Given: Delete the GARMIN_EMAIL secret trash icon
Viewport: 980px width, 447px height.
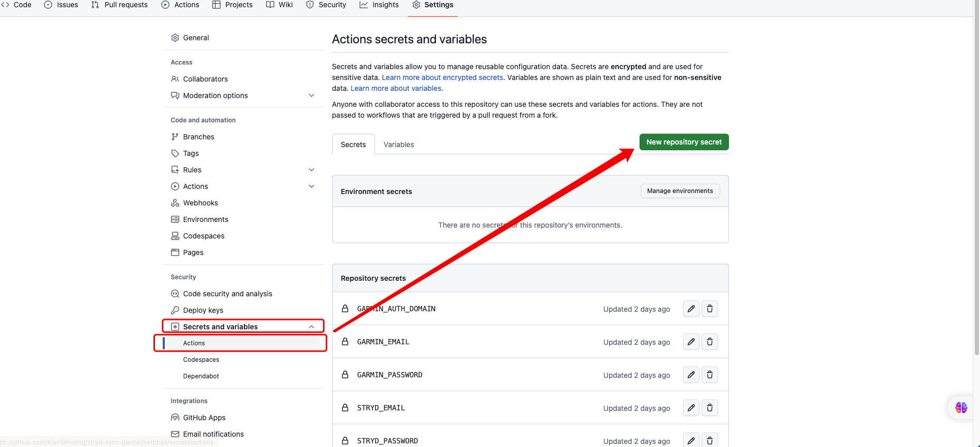Looking at the screenshot, I should pos(710,342).
